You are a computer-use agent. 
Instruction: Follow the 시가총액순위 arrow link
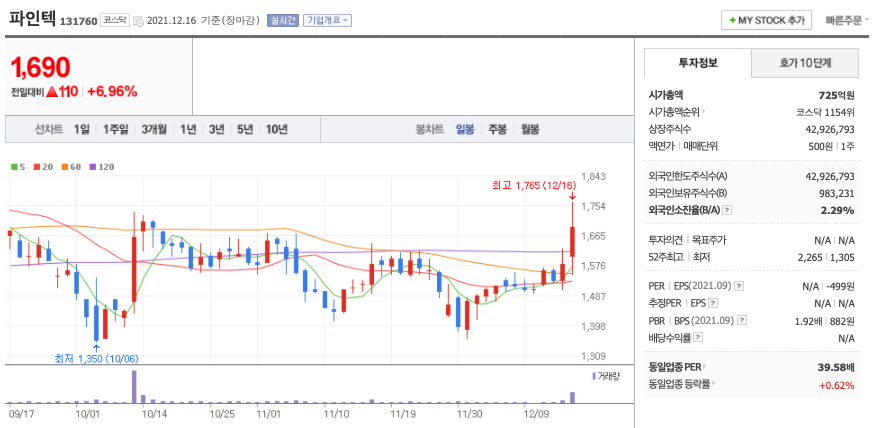coord(705,112)
